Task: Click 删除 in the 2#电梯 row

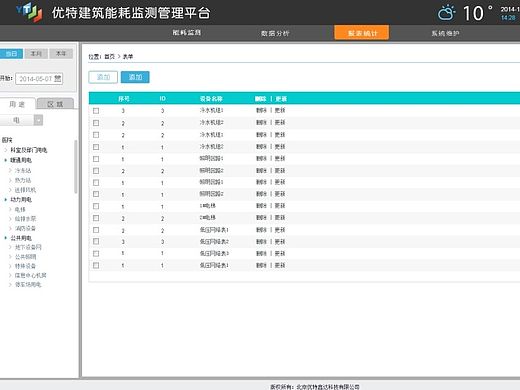Action: 261,218
